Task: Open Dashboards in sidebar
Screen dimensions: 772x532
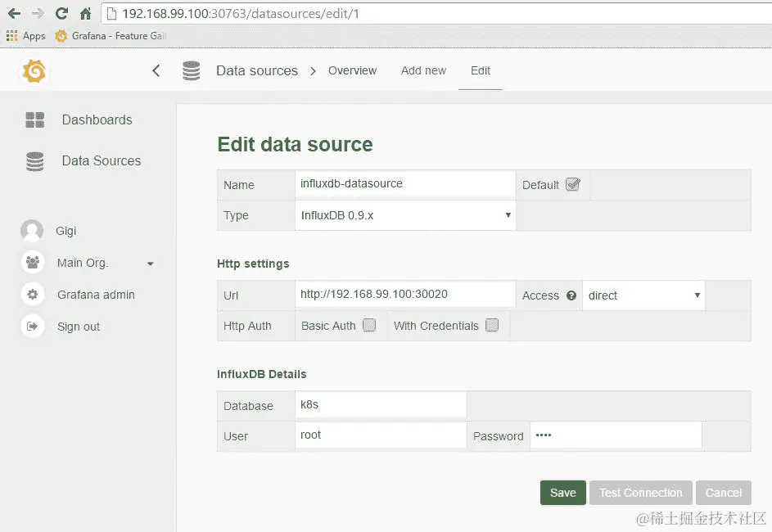Action: [x=97, y=119]
